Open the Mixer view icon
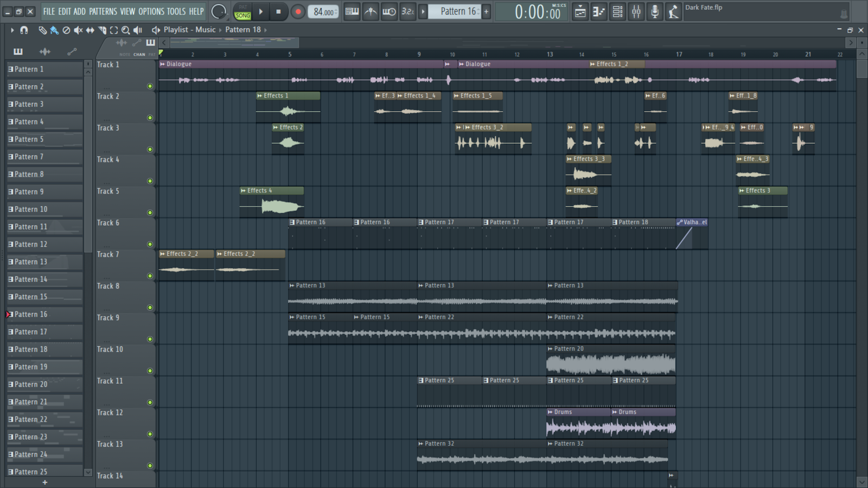The width and height of the screenshot is (868, 488). [x=636, y=11]
